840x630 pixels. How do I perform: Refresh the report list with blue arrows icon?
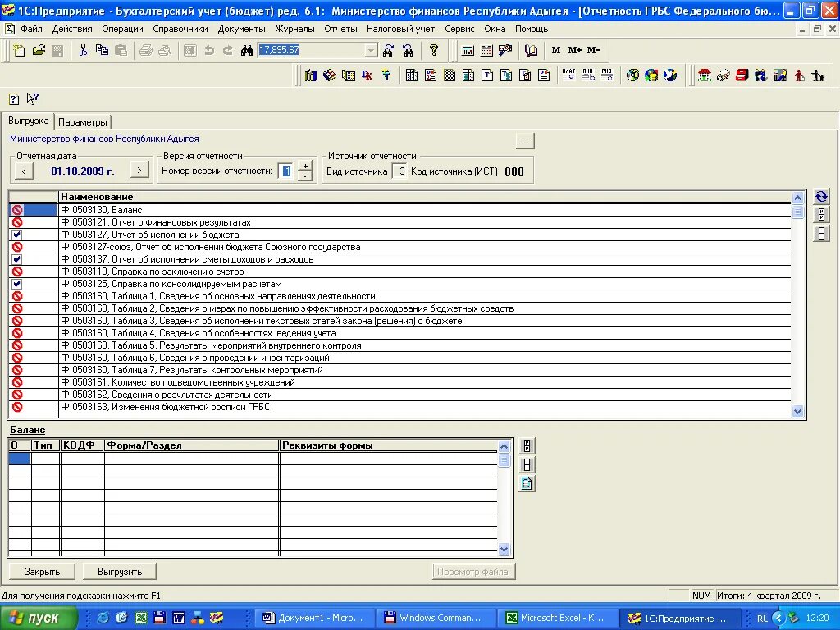pos(821,197)
